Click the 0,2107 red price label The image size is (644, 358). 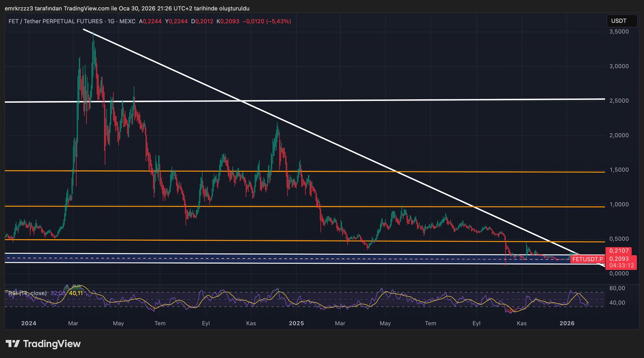coord(619,251)
